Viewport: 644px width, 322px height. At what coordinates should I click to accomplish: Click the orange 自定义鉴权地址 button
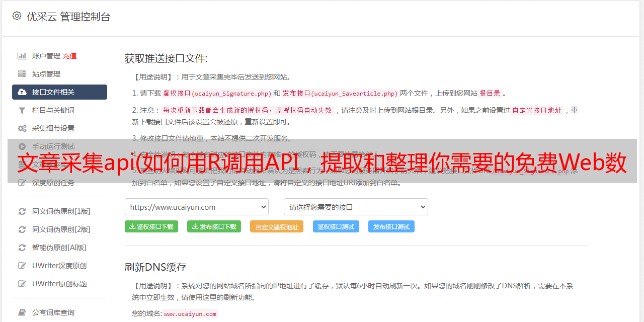click(276, 227)
